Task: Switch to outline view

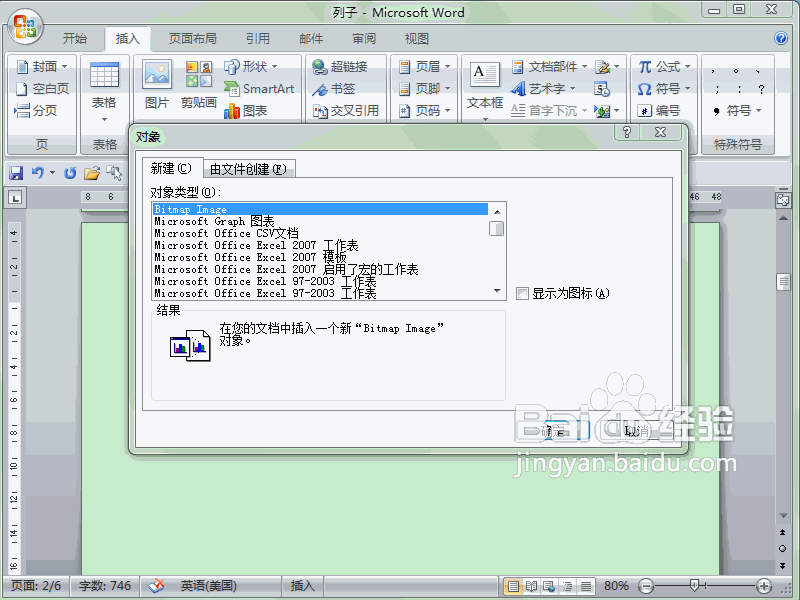Action: point(567,586)
